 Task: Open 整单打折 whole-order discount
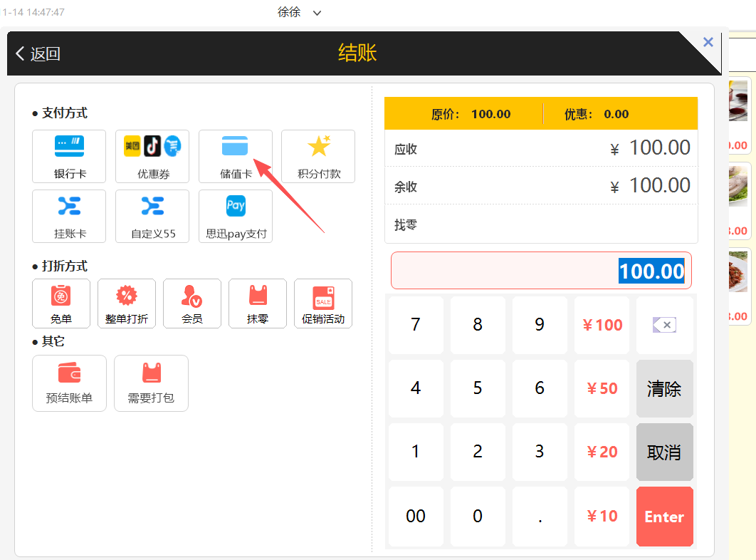pos(127,304)
